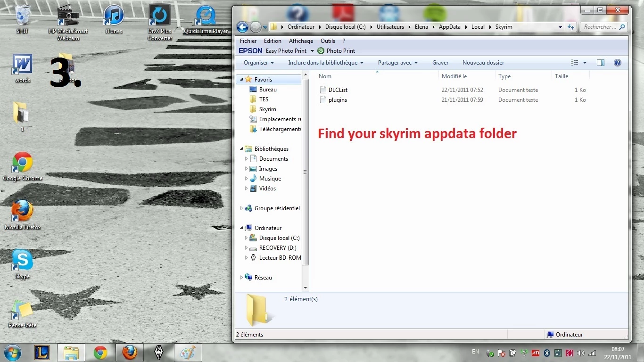Open DivX Plus Converter desktop icon

point(159,22)
